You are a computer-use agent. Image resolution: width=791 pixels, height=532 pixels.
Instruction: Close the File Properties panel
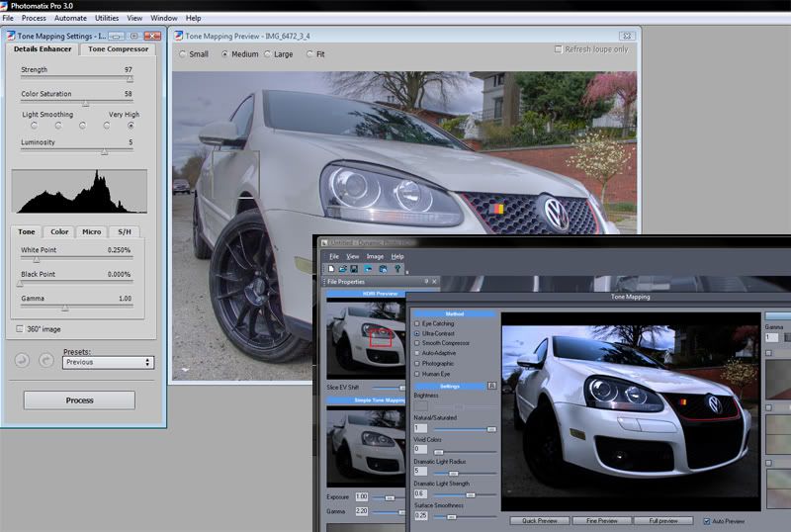[434, 281]
